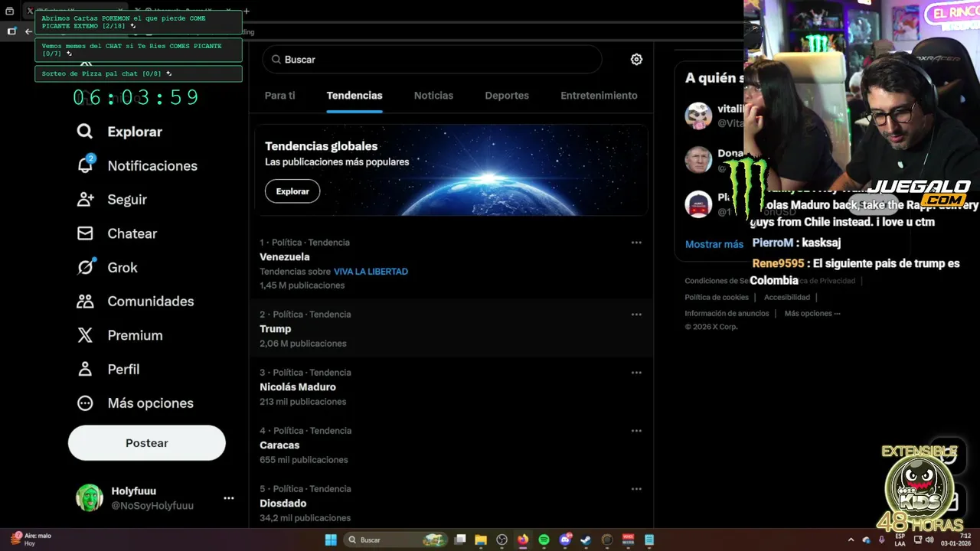Screen dimensions: 980x551
Task: Open the Windows Start menu
Action: click(x=331, y=540)
